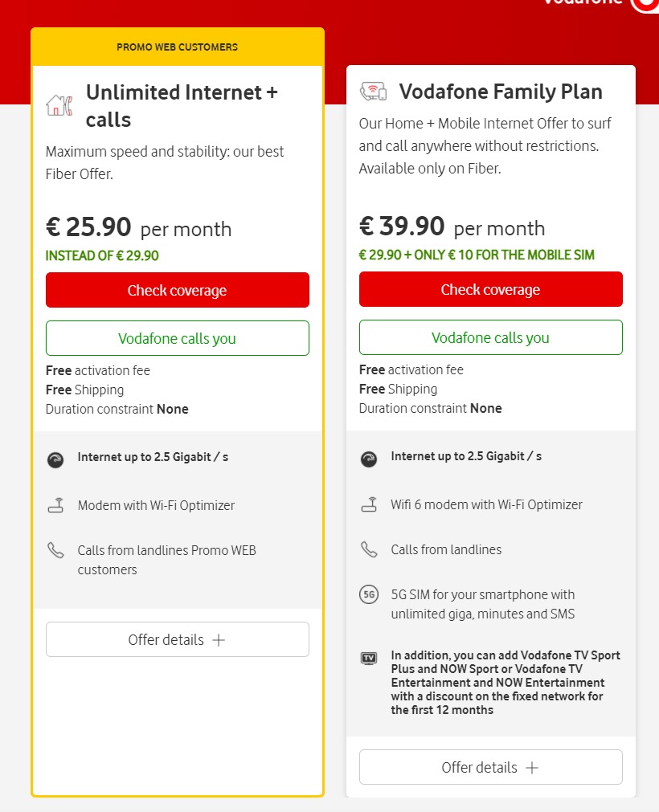Expand Offer details for Unlimited Internet plan
The height and width of the screenshot is (812, 659).
pyautogui.click(x=177, y=639)
